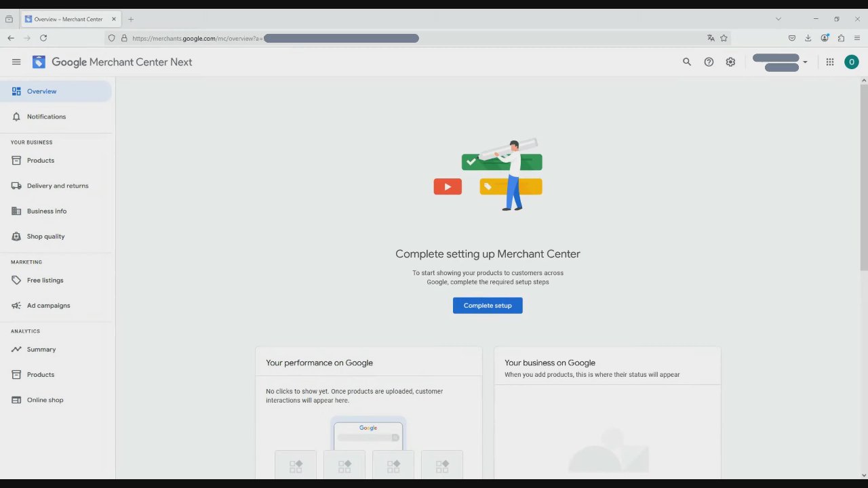Click the browser forward arrow
868x488 pixels.
[x=27, y=38]
